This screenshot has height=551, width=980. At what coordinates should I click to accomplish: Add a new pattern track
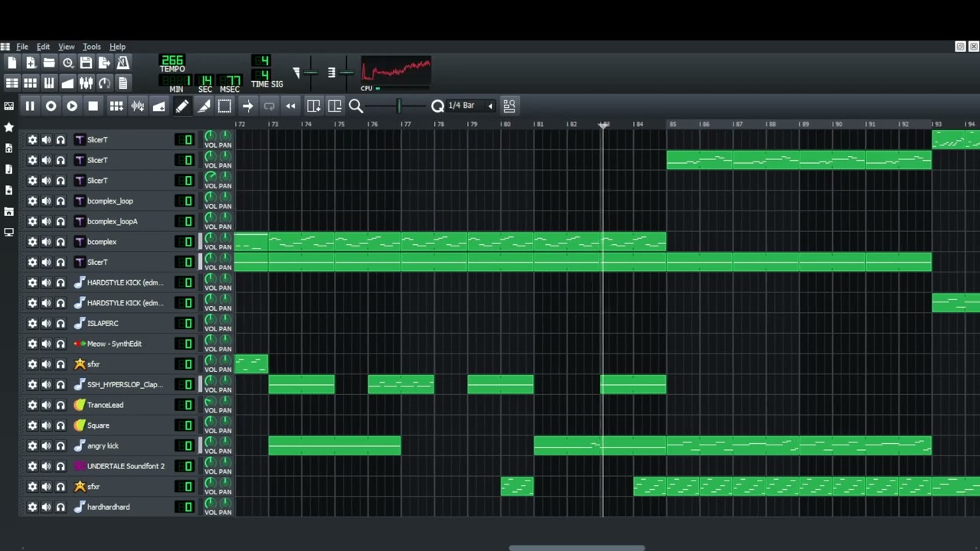click(x=116, y=106)
